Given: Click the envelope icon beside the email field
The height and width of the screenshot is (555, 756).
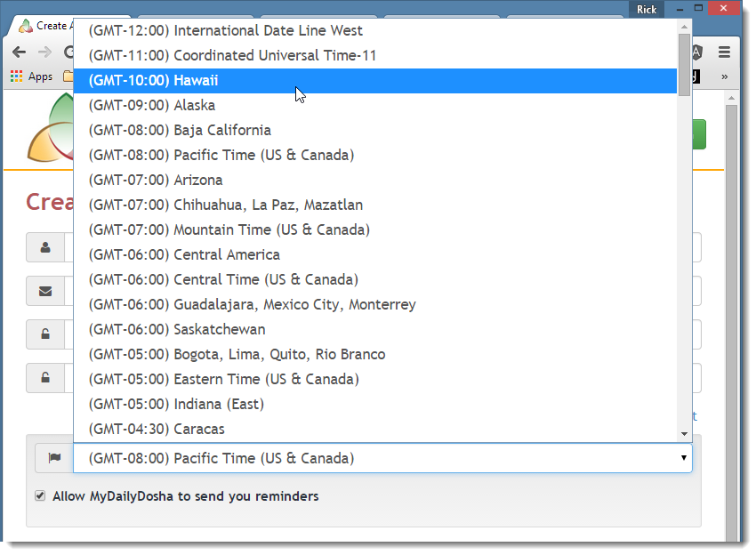Looking at the screenshot, I should tap(47, 291).
